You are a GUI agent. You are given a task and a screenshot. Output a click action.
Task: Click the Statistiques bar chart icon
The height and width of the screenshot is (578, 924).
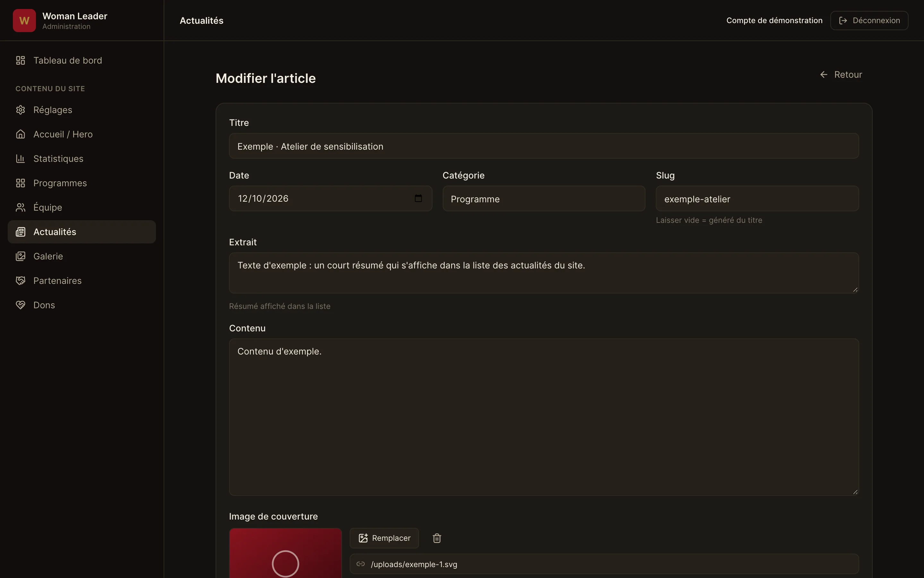[x=21, y=159]
